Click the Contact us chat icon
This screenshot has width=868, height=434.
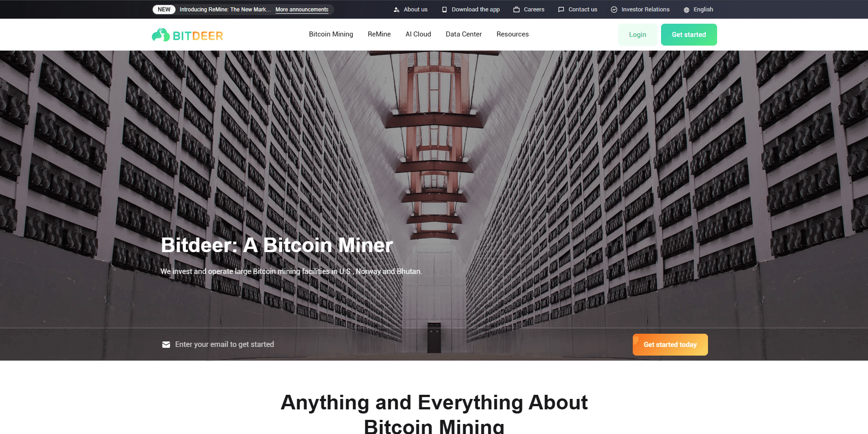pyautogui.click(x=561, y=10)
